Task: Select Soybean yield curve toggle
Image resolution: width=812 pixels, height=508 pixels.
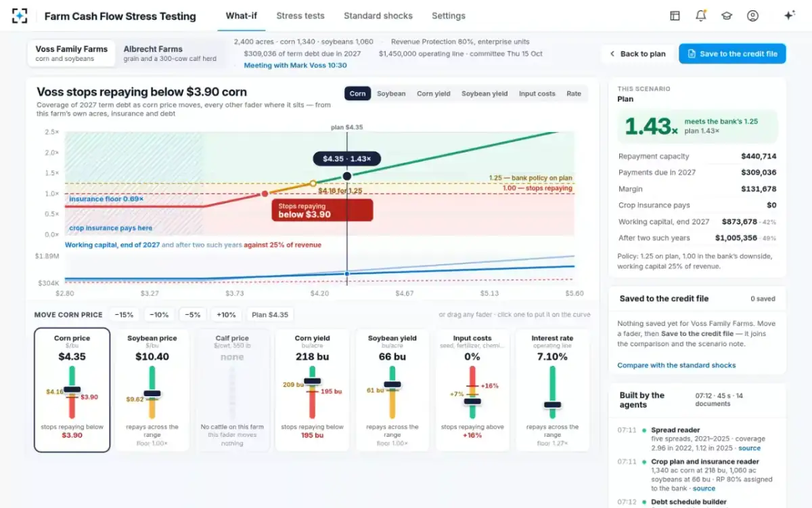Action: tap(484, 93)
